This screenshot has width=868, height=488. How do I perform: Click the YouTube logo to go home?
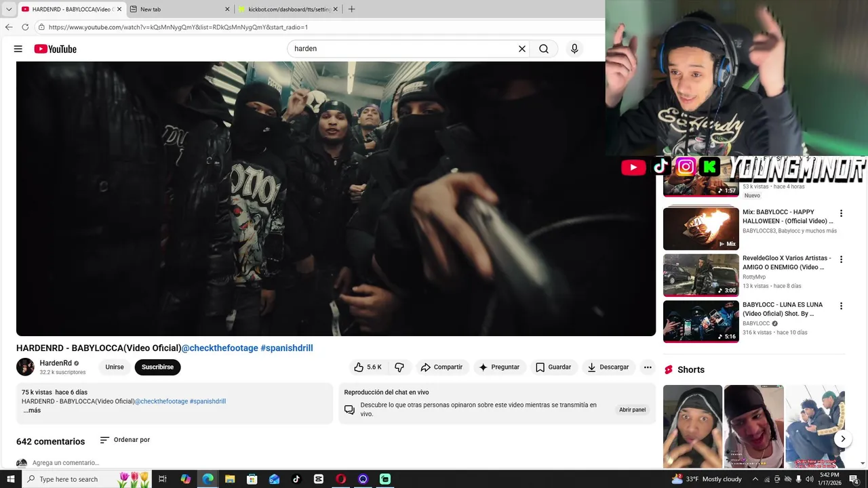(56, 49)
